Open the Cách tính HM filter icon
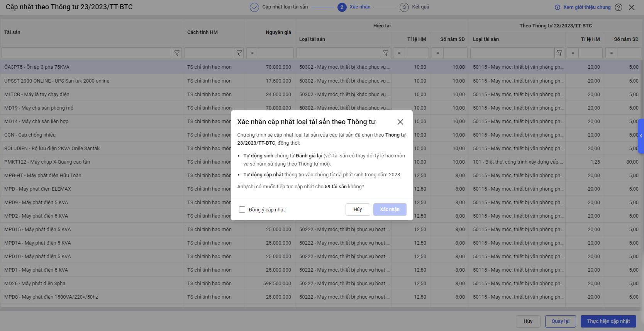This screenshot has width=644, height=331. [239, 53]
